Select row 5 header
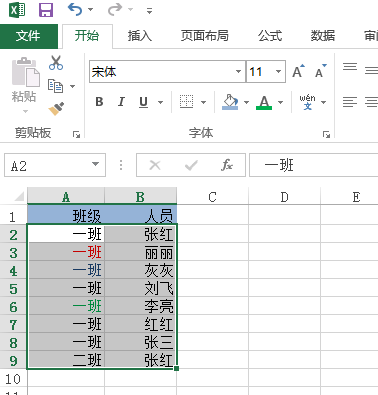 (13, 288)
